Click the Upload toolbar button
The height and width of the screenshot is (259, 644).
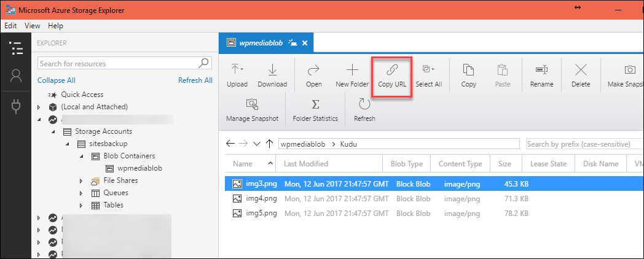coord(237,75)
